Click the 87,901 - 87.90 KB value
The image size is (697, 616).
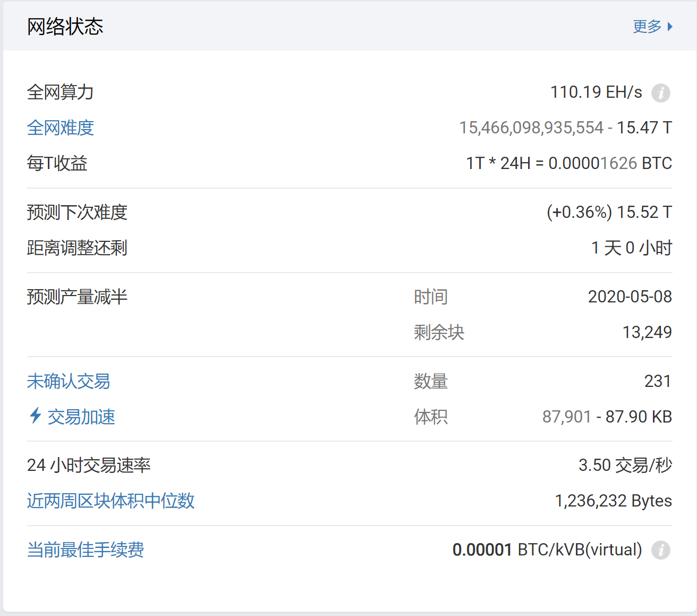coord(607,417)
